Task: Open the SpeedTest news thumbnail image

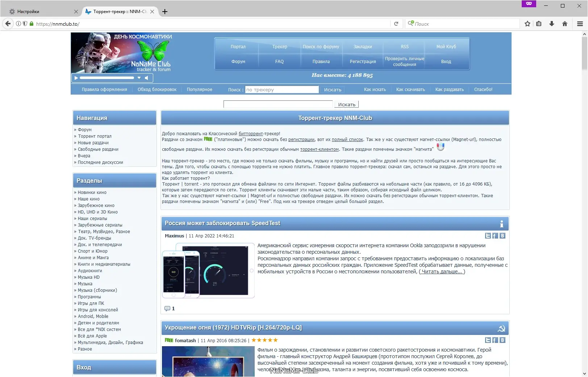Action: coord(208,271)
